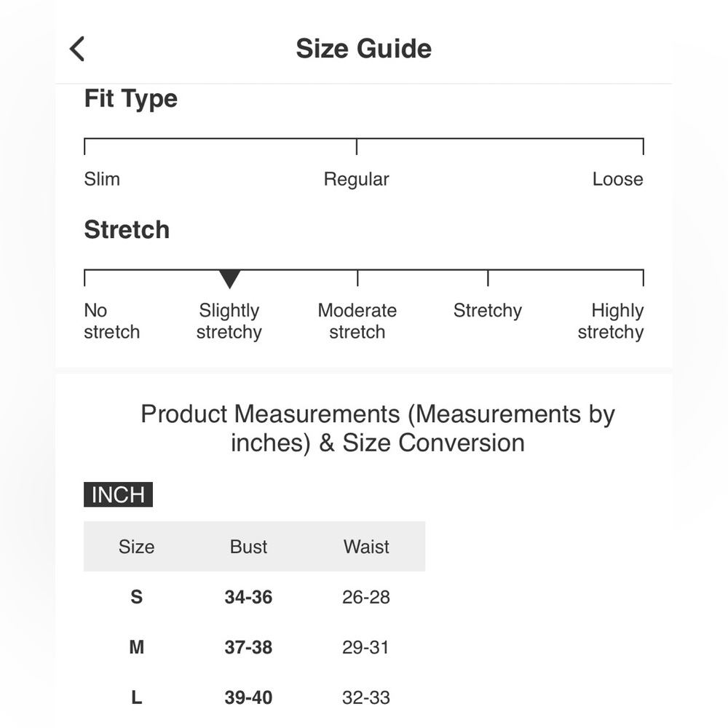Click the Moderate stretch label
This screenshot has width=728, height=728.
[x=357, y=321]
